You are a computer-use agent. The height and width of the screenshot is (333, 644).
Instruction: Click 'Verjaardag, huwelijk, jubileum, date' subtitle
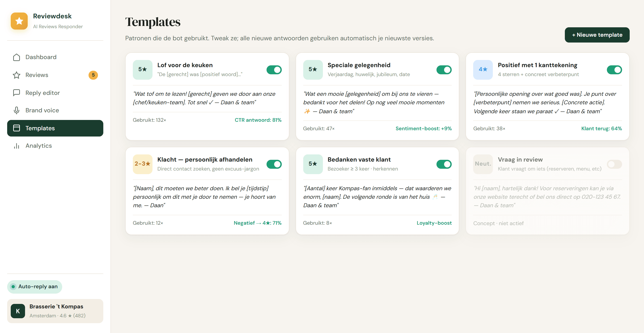coord(369,75)
